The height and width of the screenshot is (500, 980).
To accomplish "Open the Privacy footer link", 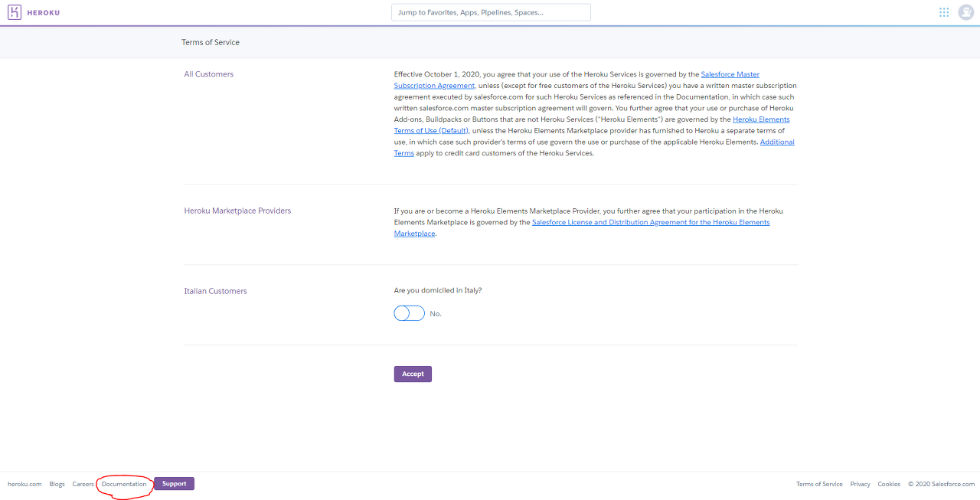I will 860,484.
